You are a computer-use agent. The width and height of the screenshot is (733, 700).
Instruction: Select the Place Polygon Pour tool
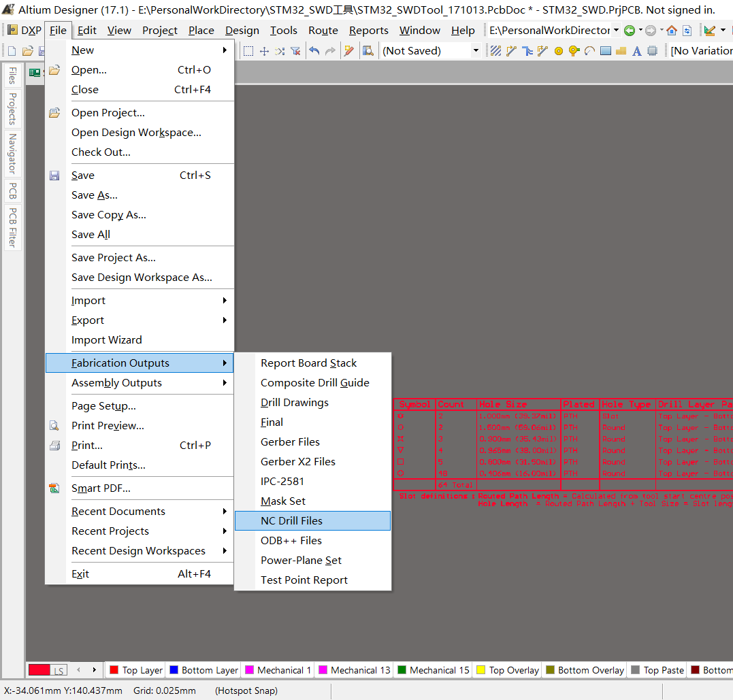(621, 51)
